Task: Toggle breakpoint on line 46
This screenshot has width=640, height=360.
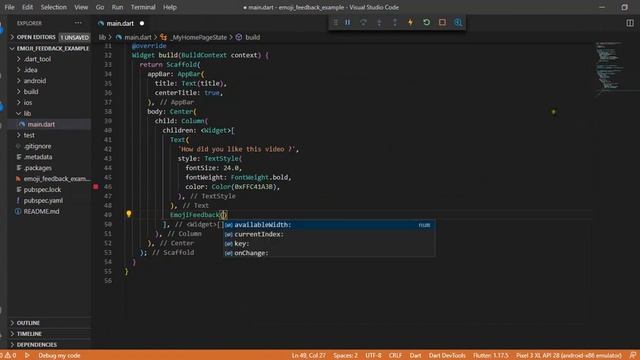Action: click(x=96, y=187)
